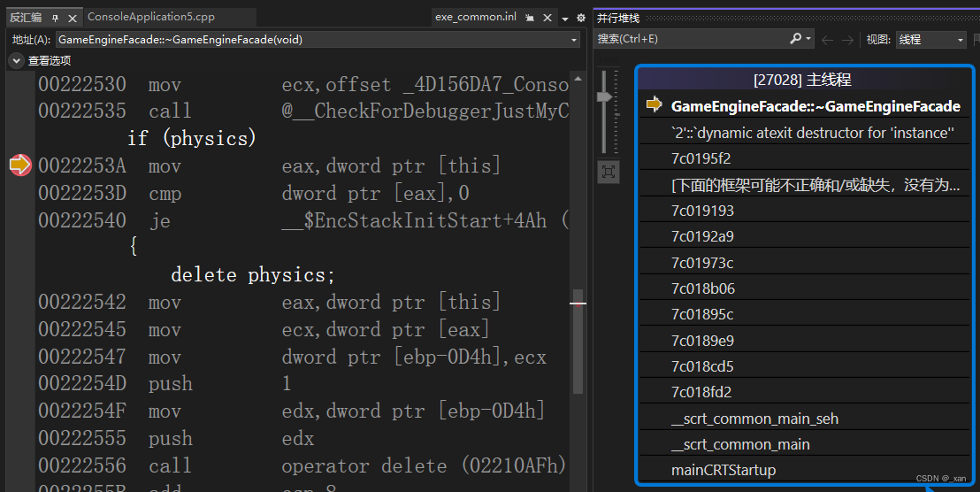Select stack frame 7c018b06
This screenshot has height=492, width=980.
pos(703,288)
